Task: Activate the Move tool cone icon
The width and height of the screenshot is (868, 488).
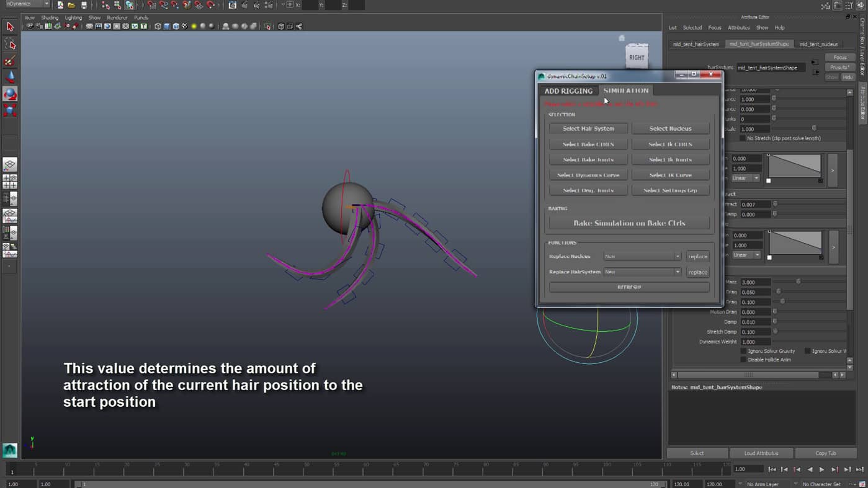Action: [10, 77]
